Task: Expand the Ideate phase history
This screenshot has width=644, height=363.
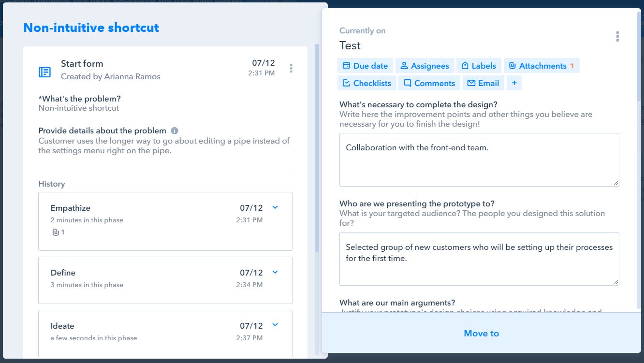Action: [x=275, y=325]
